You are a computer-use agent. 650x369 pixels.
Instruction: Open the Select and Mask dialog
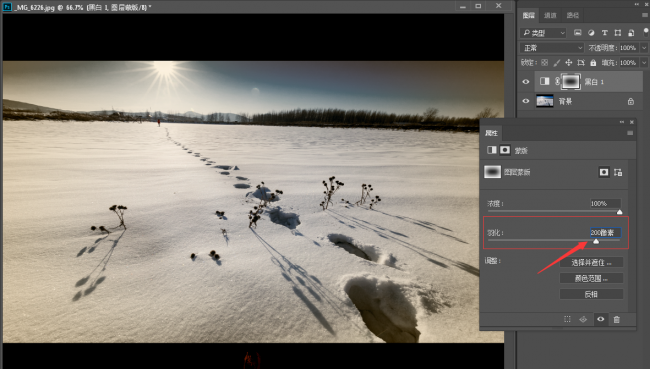click(x=592, y=262)
